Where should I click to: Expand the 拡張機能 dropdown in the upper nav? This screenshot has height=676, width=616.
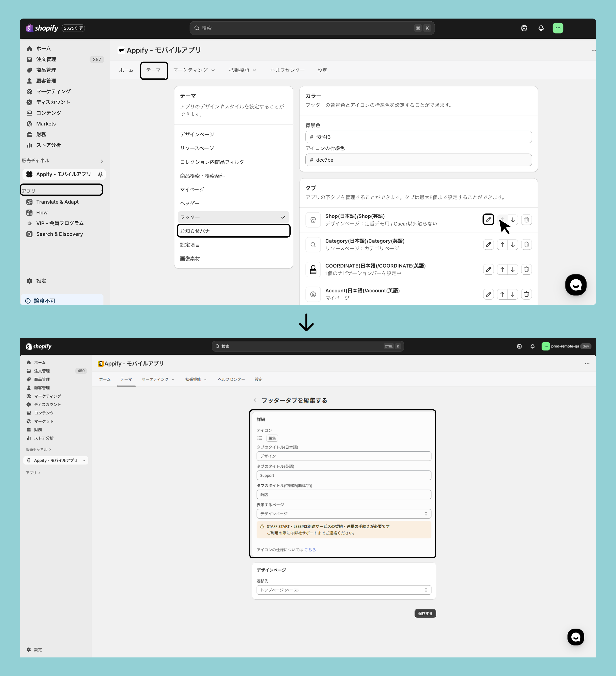[243, 70]
